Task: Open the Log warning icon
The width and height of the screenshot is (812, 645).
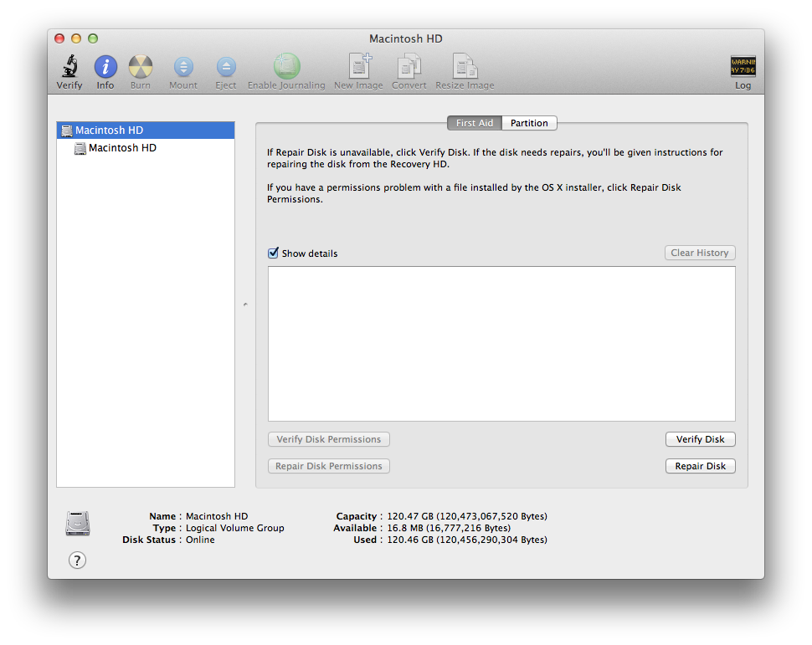Action: pyautogui.click(x=743, y=66)
